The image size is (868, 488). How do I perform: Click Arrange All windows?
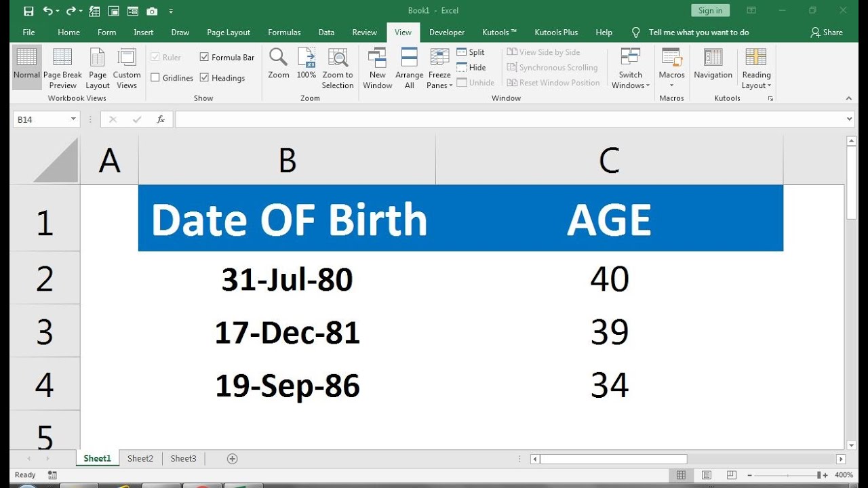point(410,67)
